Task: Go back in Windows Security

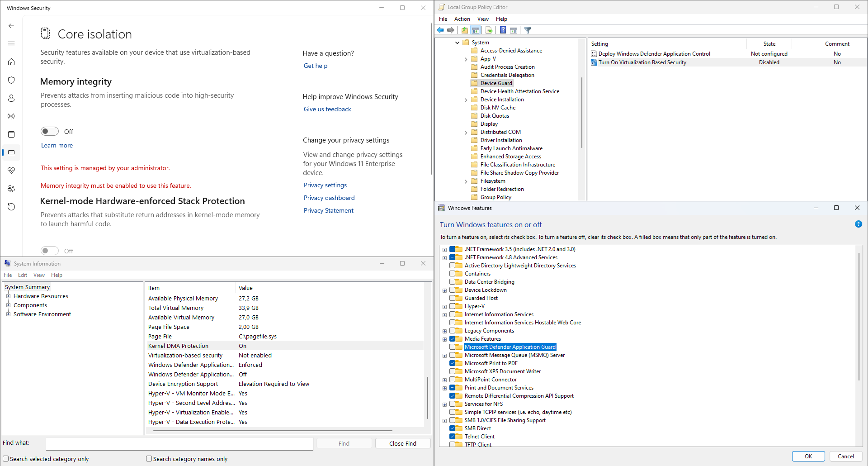Action: (x=11, y=26)
